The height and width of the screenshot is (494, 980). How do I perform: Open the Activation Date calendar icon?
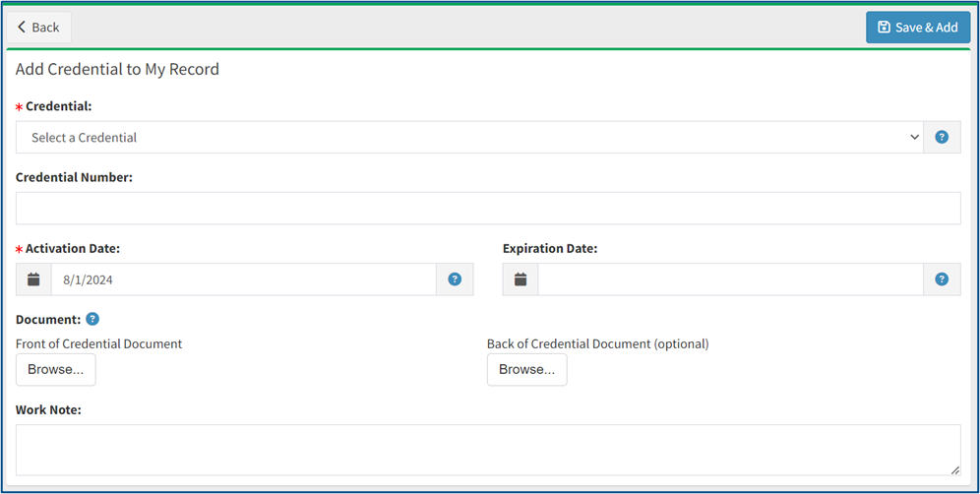click(x=33, y=279)
